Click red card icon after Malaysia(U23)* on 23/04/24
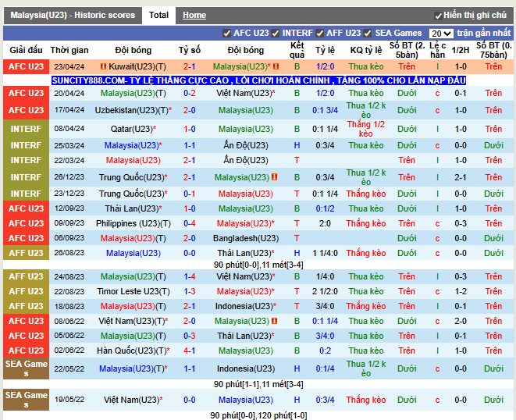The image size is (516, 420). click(276, 66)
